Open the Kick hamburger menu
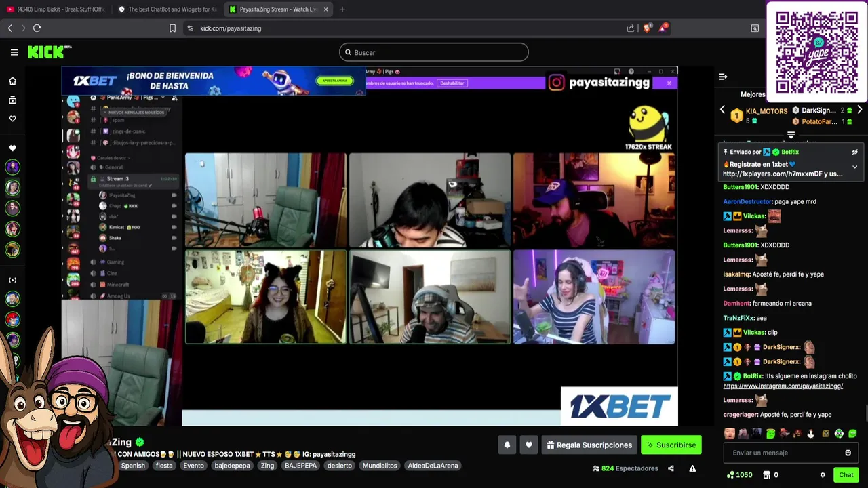 14,52
